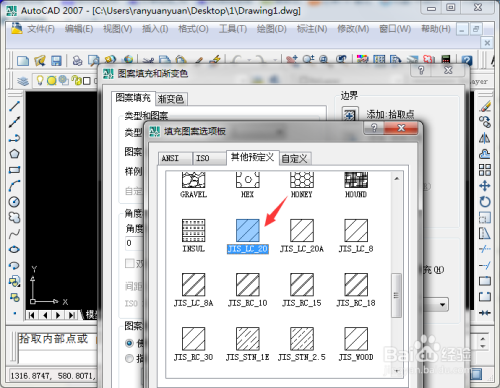
Task: Select the Arc draw tool
Action: 14,186
